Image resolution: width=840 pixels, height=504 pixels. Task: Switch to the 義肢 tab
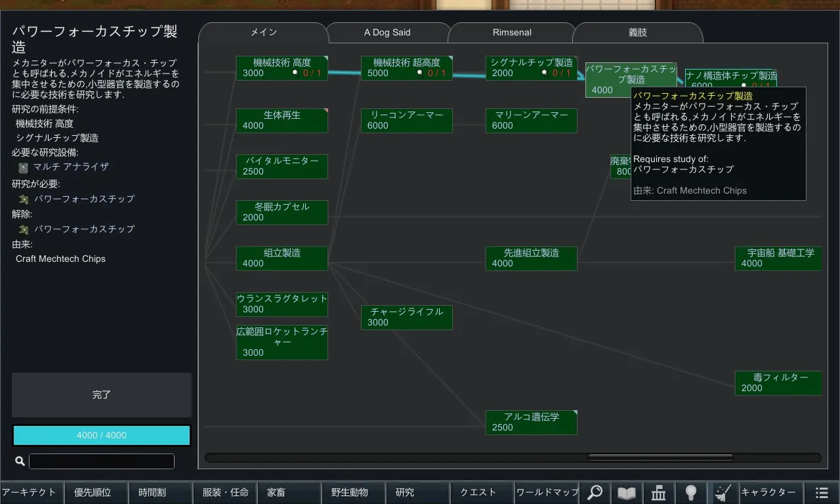coord(637,32)
